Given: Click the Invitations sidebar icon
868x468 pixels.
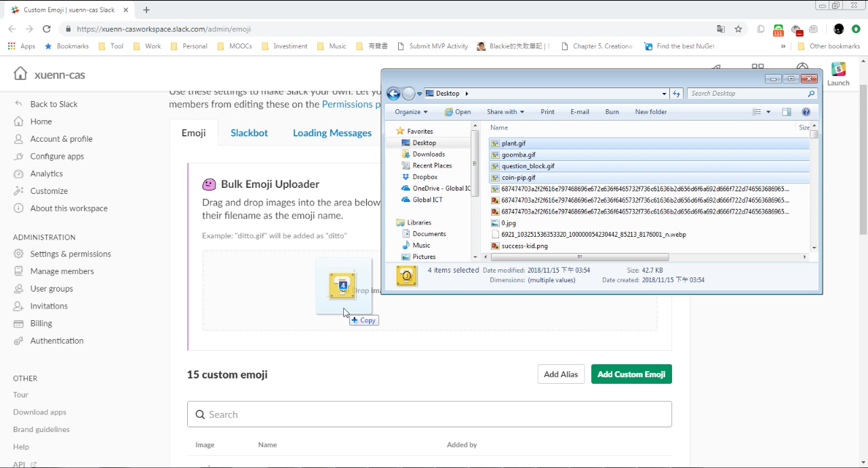Looking at the screenshot, I should [18, 306].
